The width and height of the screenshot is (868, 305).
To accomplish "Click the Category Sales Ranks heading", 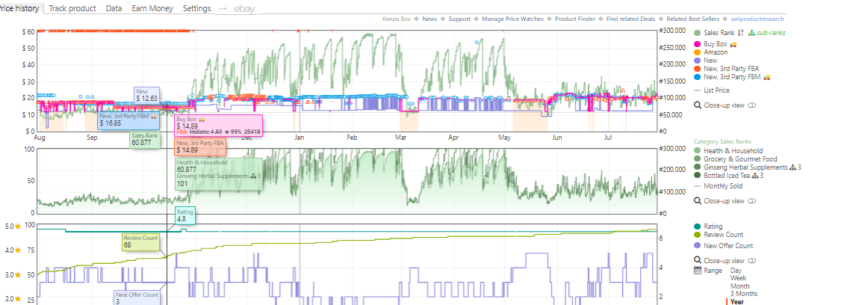I will coord(723,142).
